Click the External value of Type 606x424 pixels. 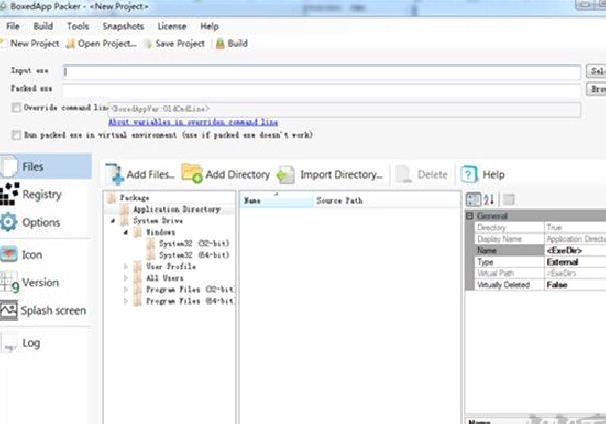[x=562, y=262]
